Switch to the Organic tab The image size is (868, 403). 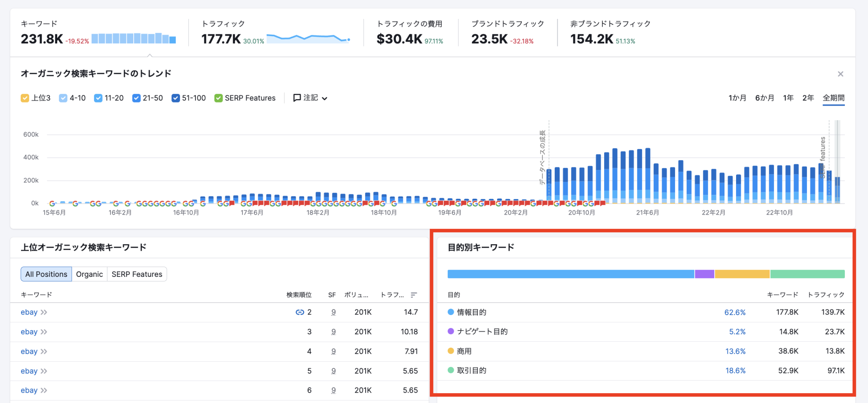[89, 274]
